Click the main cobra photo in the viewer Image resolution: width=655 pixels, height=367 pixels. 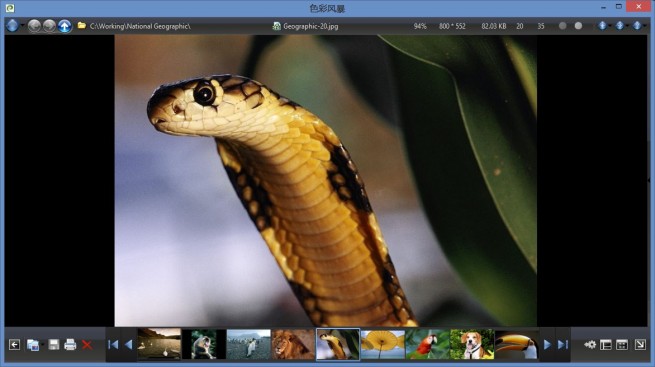(325, 180)
